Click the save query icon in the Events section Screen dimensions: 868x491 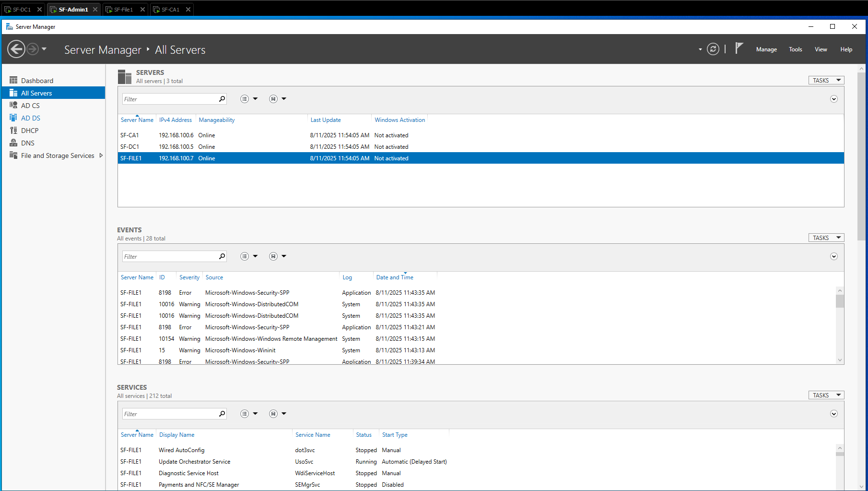(x=272, y=256)
